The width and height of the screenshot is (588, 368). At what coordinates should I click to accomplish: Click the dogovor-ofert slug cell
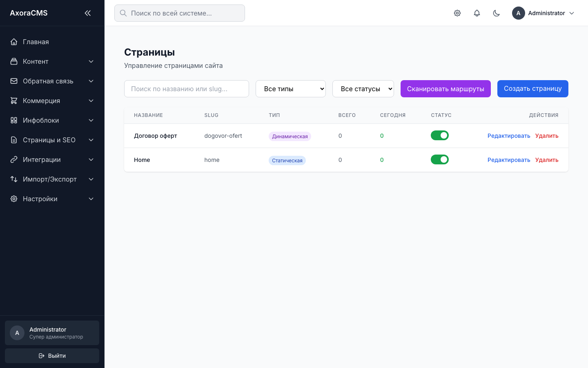click(223, 136)
